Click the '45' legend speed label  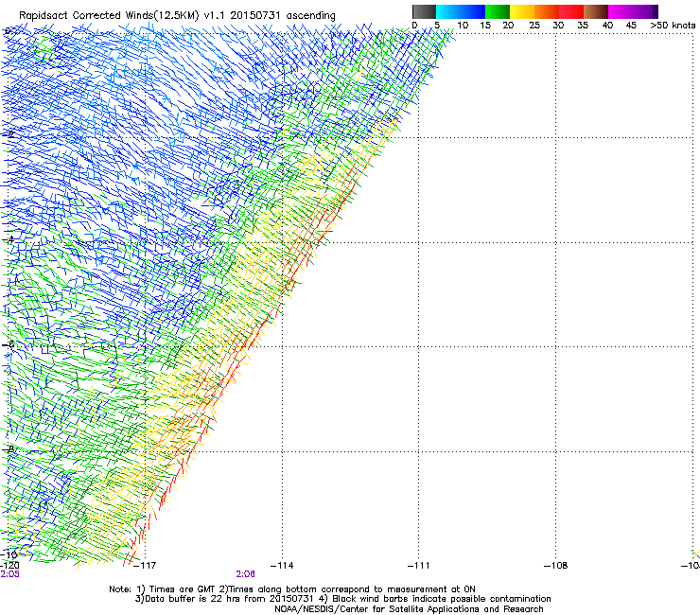click(631, 25)
